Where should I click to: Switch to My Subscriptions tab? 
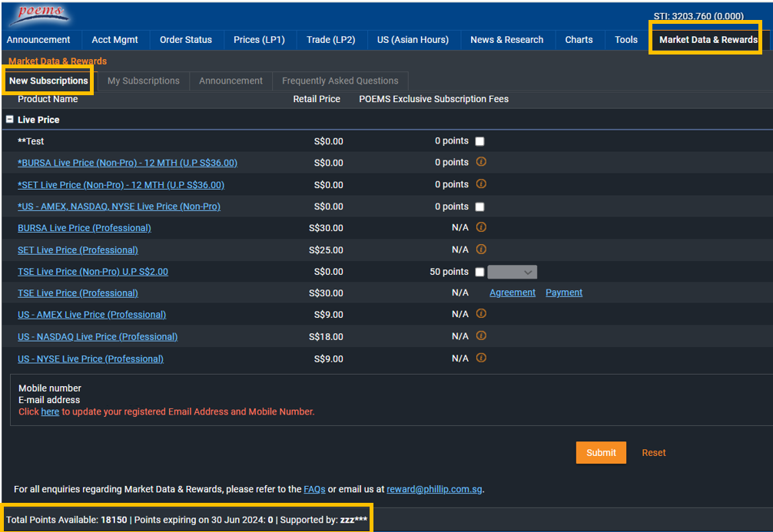143,81
